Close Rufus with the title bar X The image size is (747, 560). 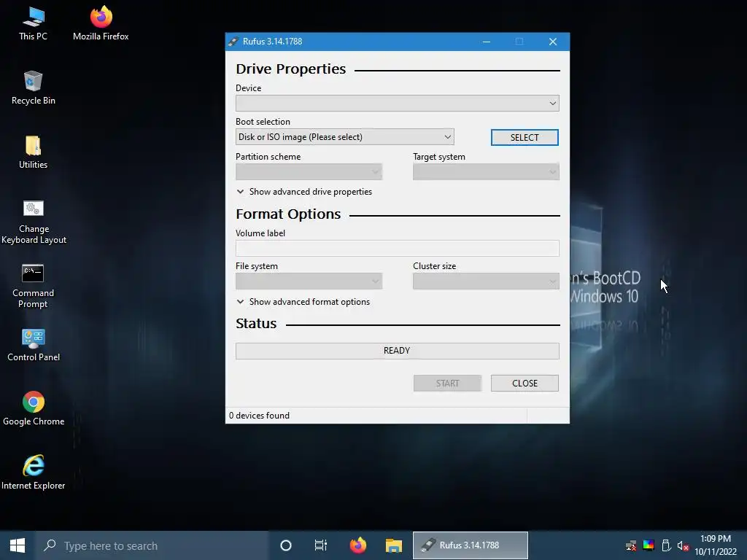point(553,42)
